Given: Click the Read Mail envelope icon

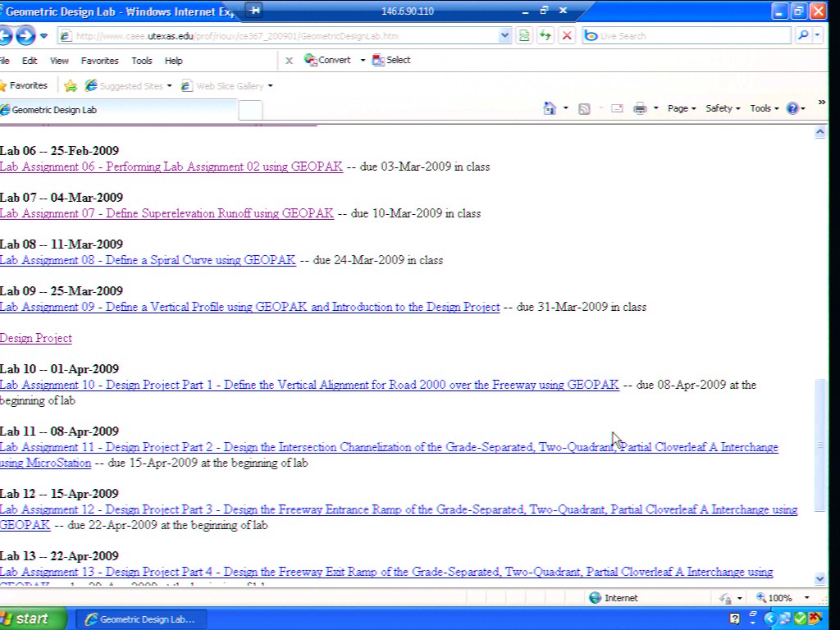Looking at the screenshot, I should pyautogui.click(x=617, y=109).
